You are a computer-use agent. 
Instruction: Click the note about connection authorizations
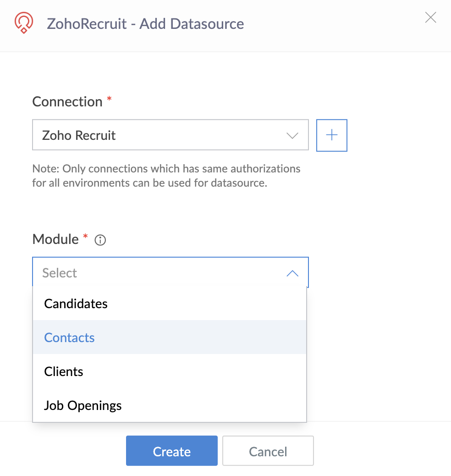tap(166, 176)
